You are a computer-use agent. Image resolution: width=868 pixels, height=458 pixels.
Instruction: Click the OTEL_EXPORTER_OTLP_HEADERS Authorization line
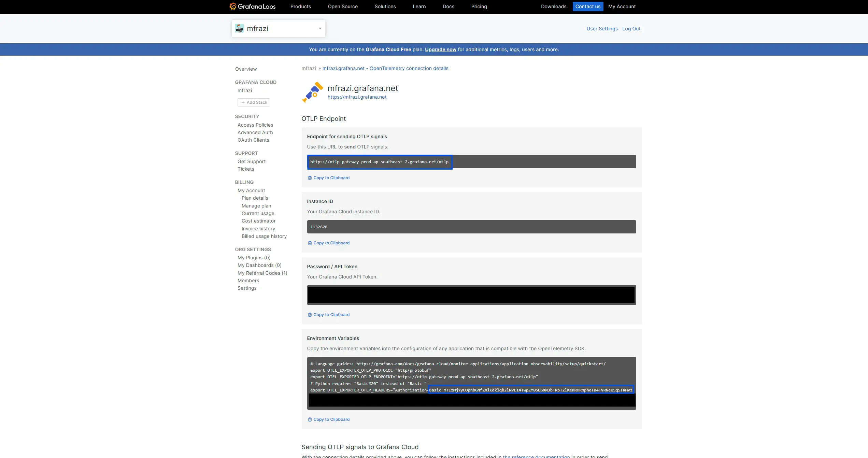pyautogui.click(x=471, y=390)
